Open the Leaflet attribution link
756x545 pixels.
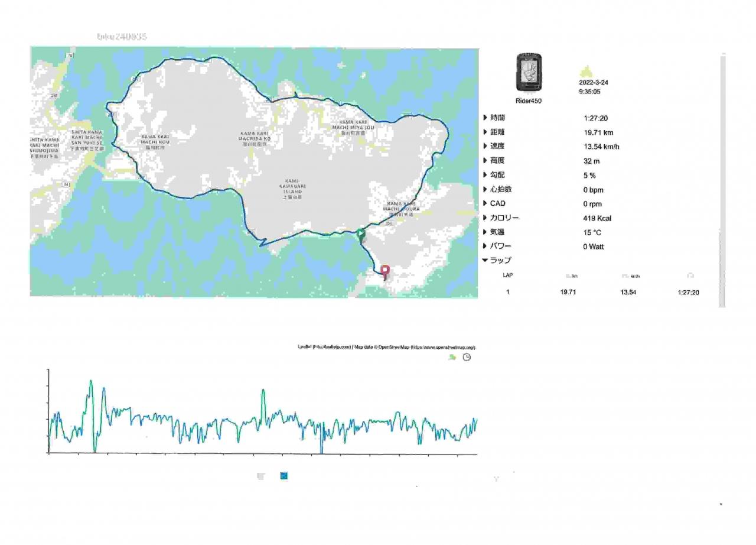(324, 348)
